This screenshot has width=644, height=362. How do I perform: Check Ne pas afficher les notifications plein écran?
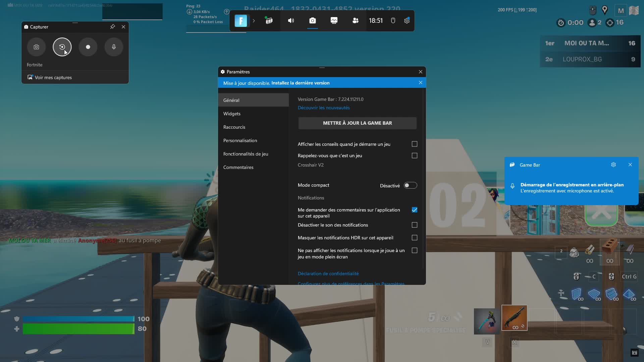click(415, 250)
